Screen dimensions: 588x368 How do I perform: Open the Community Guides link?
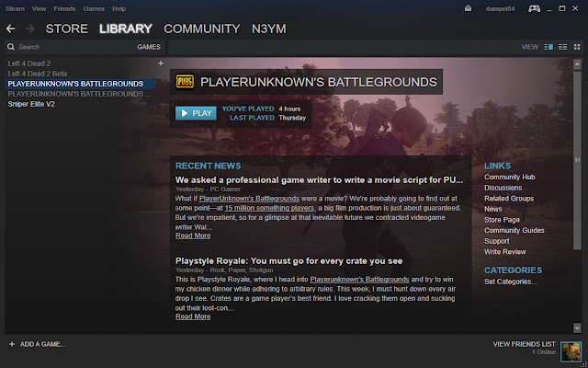pyautogui.click(x=514, y=230)
